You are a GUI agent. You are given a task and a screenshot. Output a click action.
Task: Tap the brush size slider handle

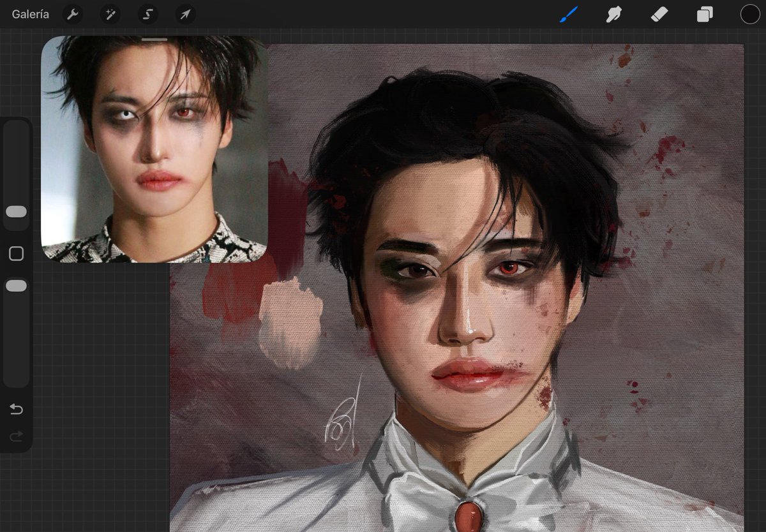[16, 212]
